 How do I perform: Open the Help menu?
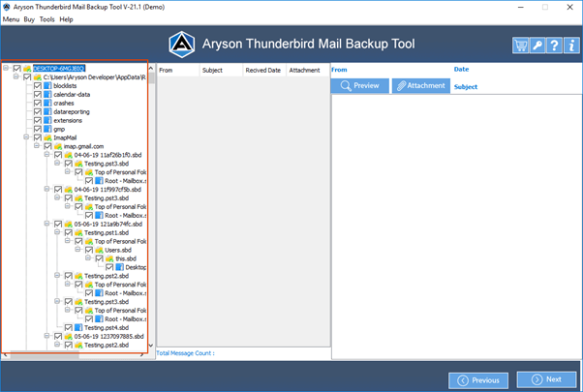pyautogui.click(x=66, y=19)
